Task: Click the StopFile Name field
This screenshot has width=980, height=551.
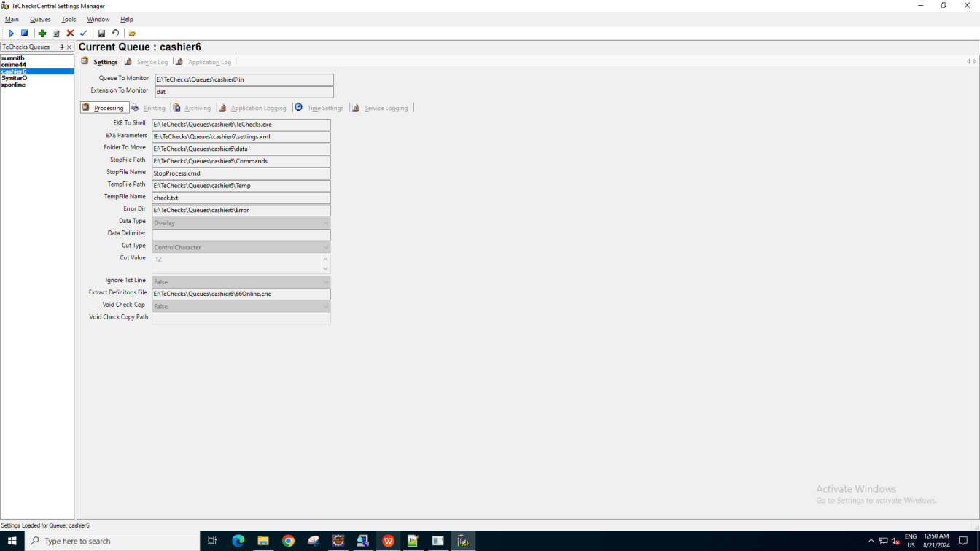Action: [x=241, y=173]
